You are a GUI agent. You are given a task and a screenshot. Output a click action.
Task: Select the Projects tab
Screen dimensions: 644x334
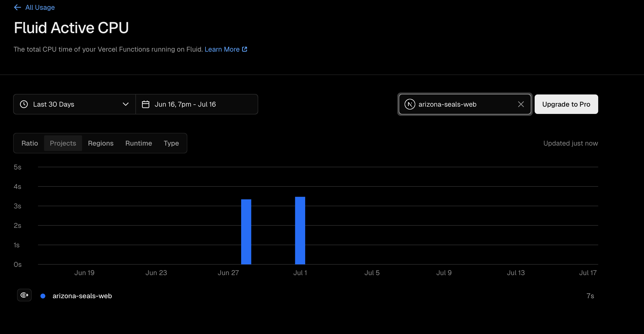click(x=63, y=143)
